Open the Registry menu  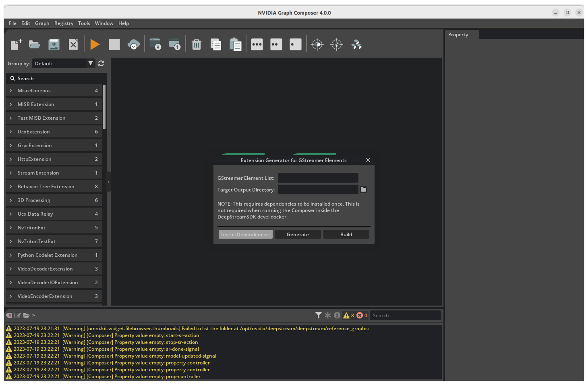pos(64,23)
